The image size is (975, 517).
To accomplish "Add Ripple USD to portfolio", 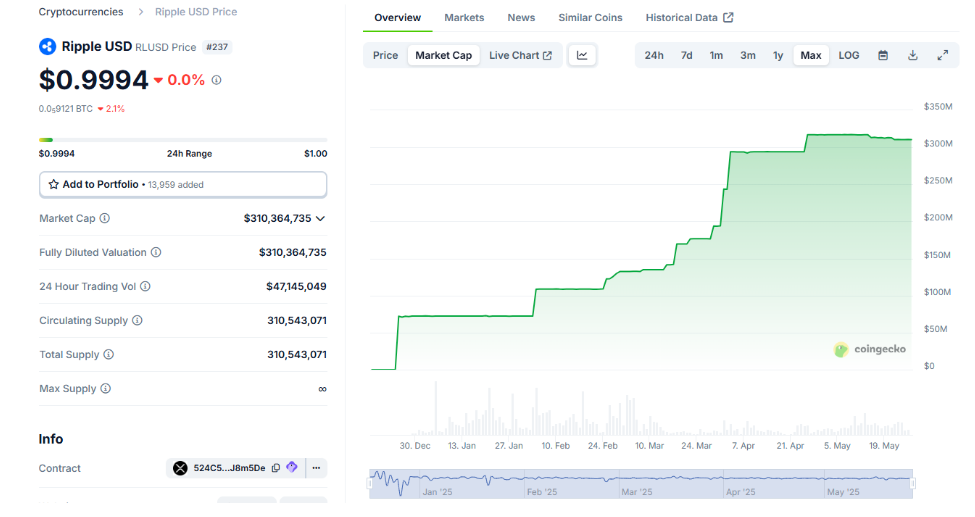I will 183,184.
